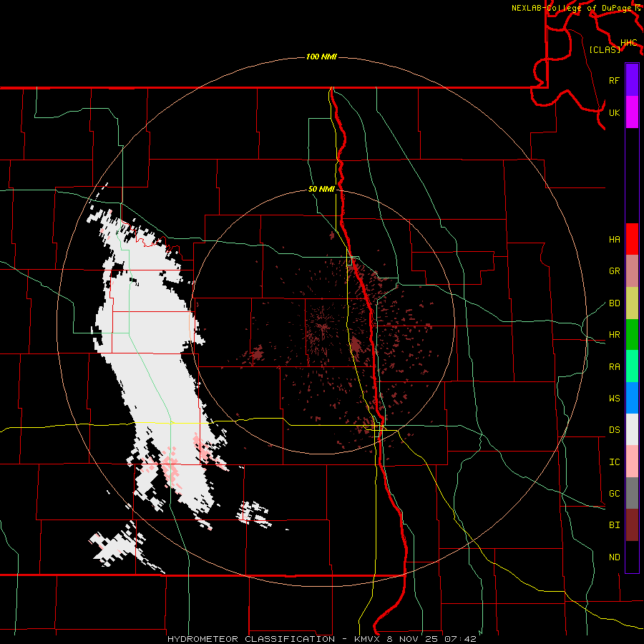644x644 pixels.
Task: Click the 'IC' legend label
Action: point(615,462)
